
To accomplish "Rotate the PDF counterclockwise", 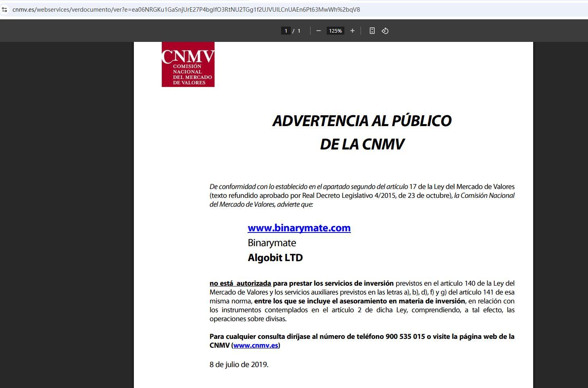I will pyautogui.click(x=385, y=31).
